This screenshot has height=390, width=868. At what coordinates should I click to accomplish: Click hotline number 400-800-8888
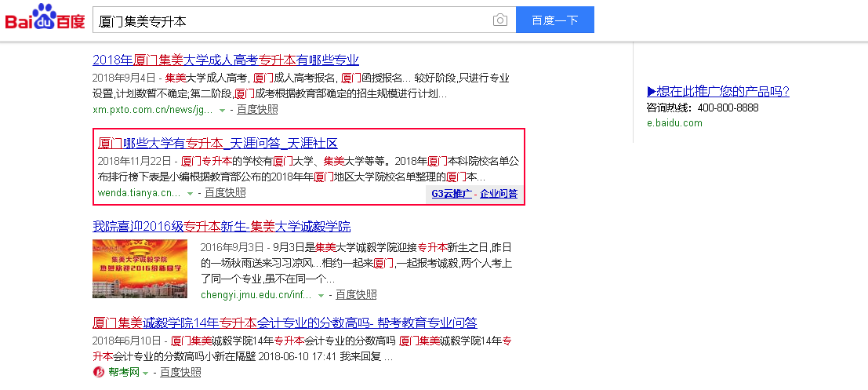click(x=728, y=108)
